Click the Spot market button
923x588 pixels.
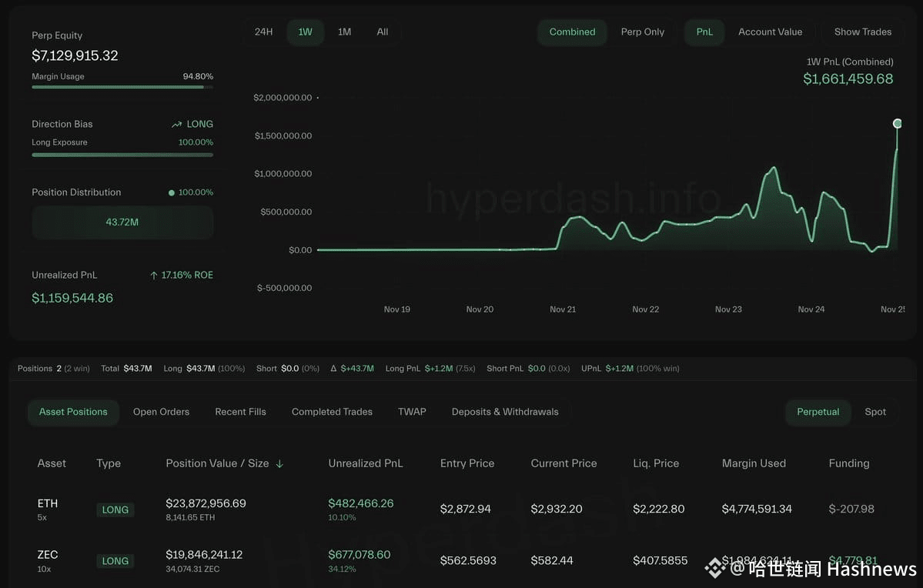(875, 412)
